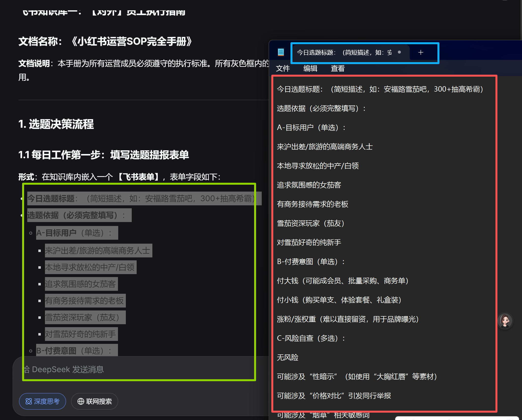Open the 查看 menu in Notepad

(x=338, y=68)
